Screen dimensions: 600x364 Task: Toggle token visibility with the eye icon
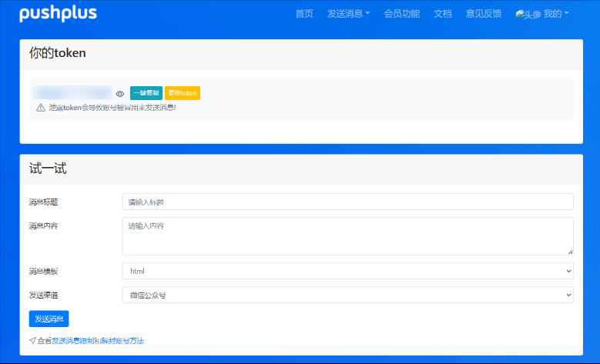coord(120,94)
